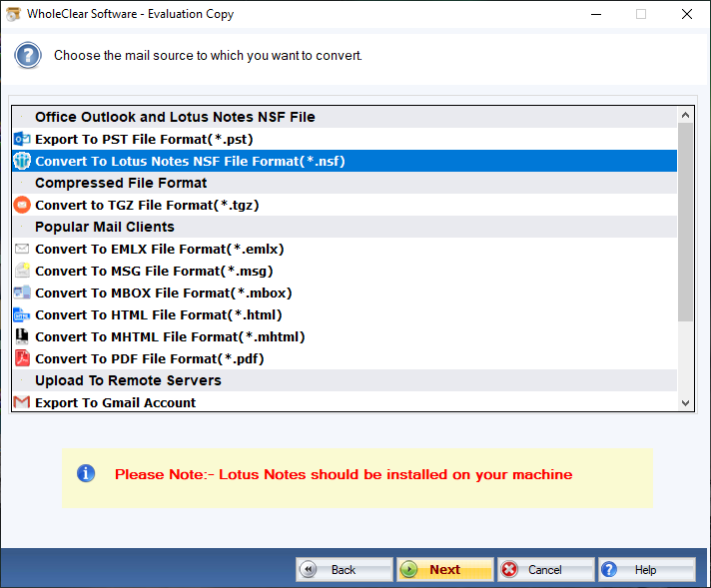Pick Convert To MBOX File Format
The height and width of the screenshot is (588, 711).
tap(345, 293)
